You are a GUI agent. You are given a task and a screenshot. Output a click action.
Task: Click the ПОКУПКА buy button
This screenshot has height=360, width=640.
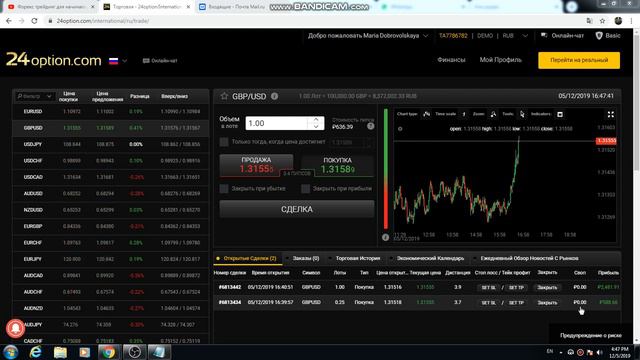(338, 165)
